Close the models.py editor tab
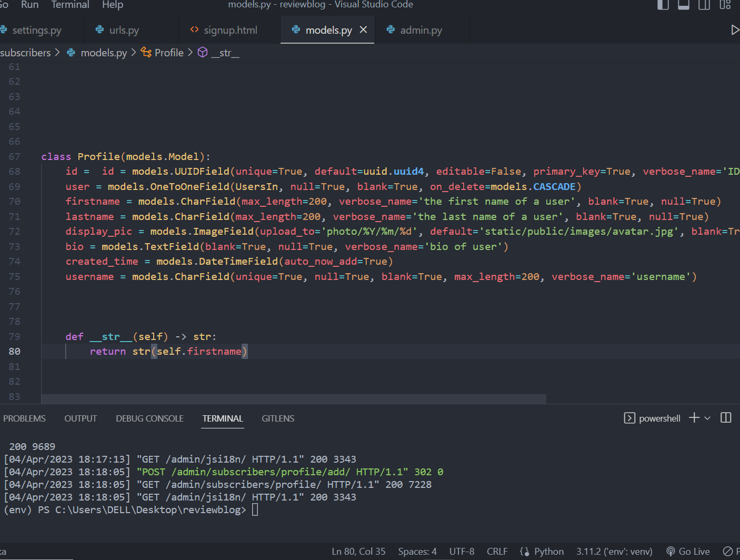The width and height of the screenshot is (740, 560). coord(363,30)
